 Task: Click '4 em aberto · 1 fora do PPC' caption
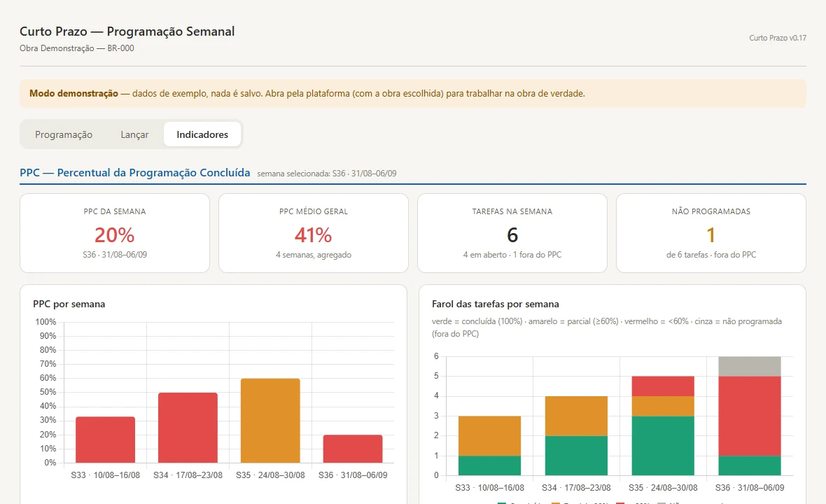(x=512, y=255)
